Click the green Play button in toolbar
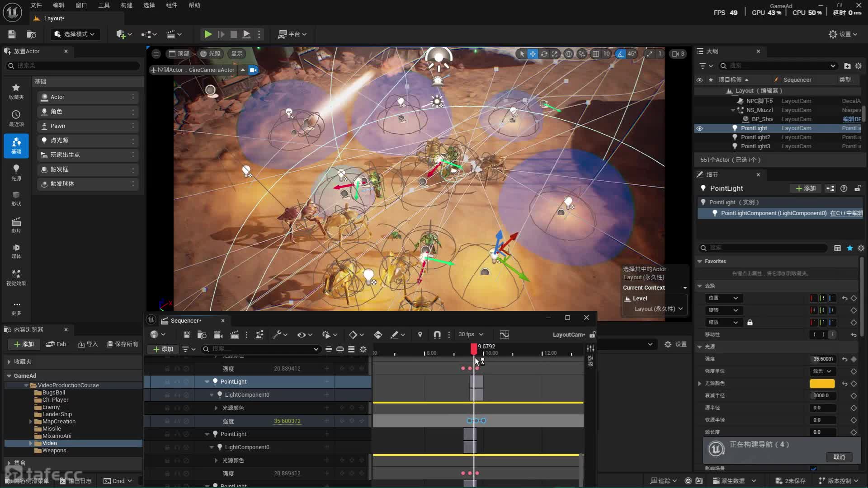 pos(208,34)
